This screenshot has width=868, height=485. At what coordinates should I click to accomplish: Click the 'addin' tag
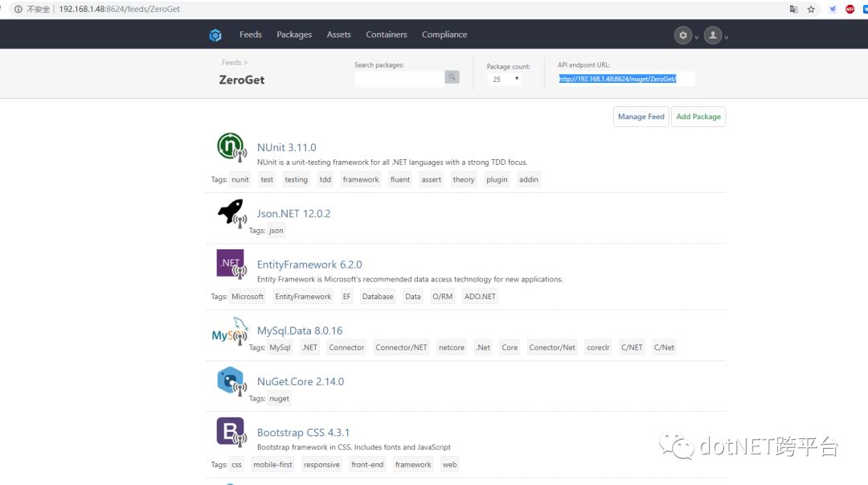(529, 179)
